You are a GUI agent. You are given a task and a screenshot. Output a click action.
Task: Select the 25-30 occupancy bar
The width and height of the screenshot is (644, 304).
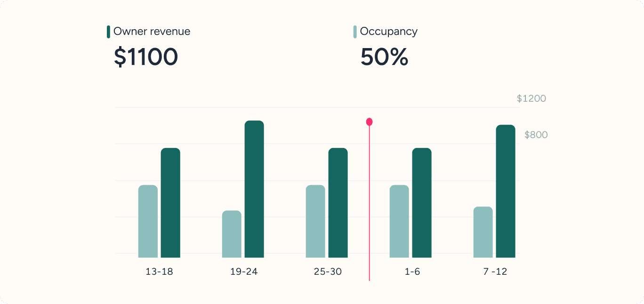[315, 221]
